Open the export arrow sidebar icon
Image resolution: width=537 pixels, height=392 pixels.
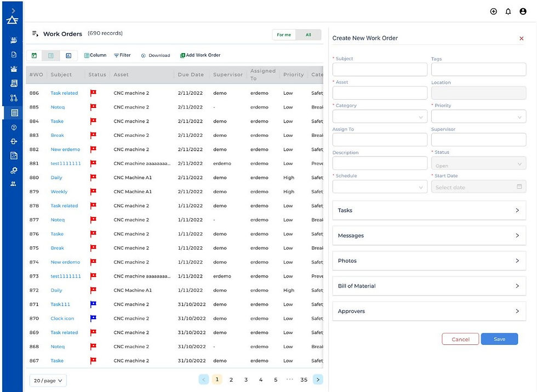(14, 141)
